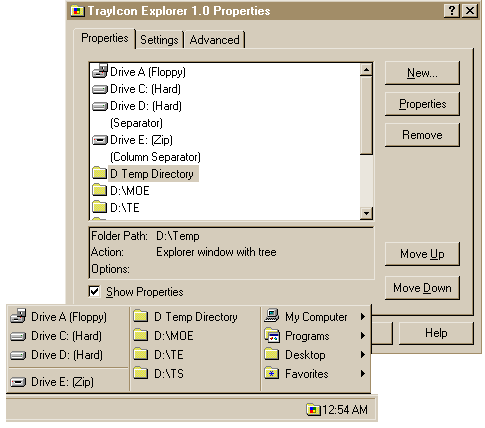The image size is (485, 428).
Task: Switch to the Settings tab
Action: coord(159,40)
